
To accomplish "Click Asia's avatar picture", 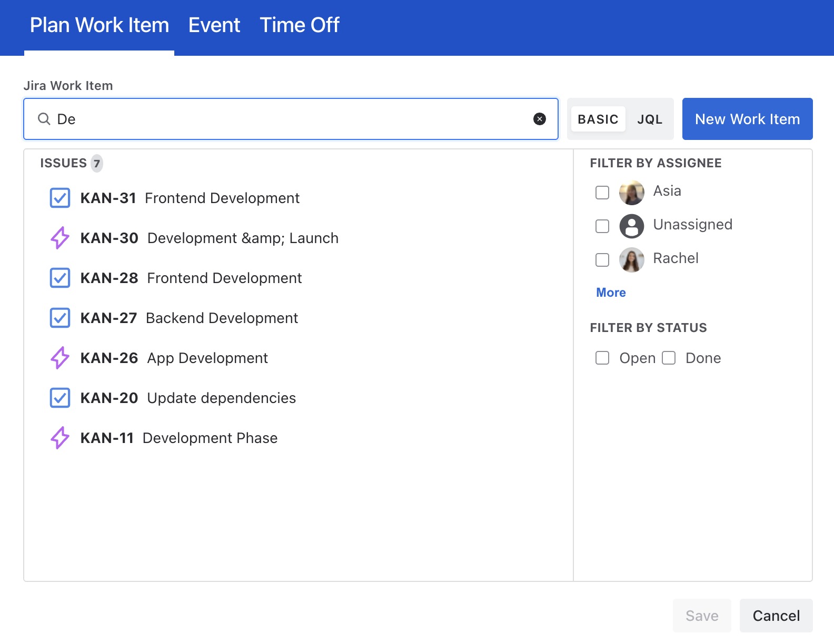I will pyautogui.click(x=631, y=193).
